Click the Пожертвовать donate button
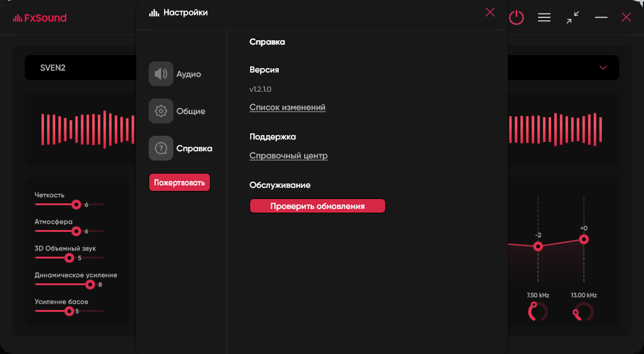 (x=180, y=182)
